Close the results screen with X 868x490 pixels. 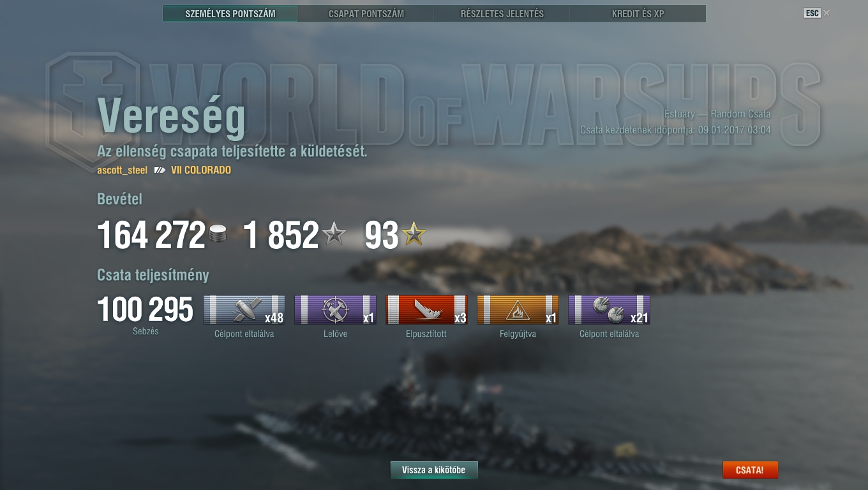pyautogui.click(x=827, y=13)
